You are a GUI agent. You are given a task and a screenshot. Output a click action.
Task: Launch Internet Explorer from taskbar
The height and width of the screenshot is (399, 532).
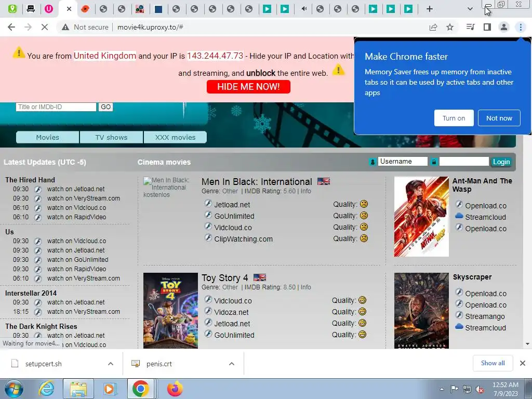(46, 389)
